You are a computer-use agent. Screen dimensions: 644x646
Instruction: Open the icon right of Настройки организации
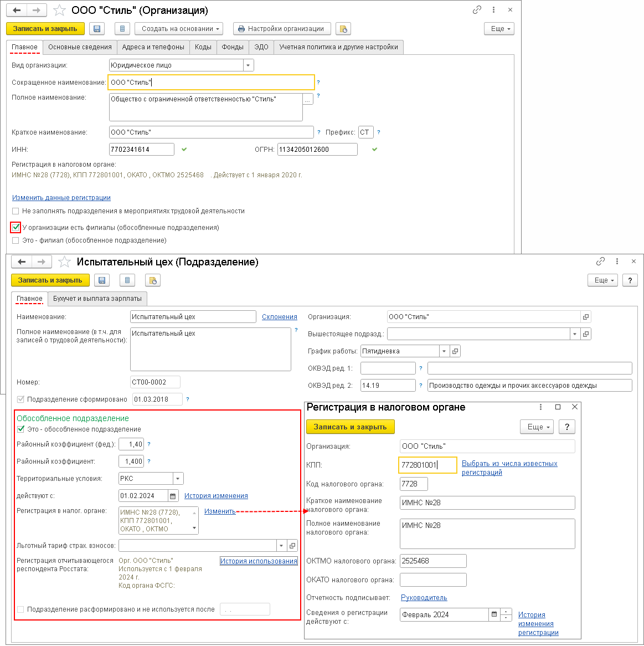tap(343, 29)
